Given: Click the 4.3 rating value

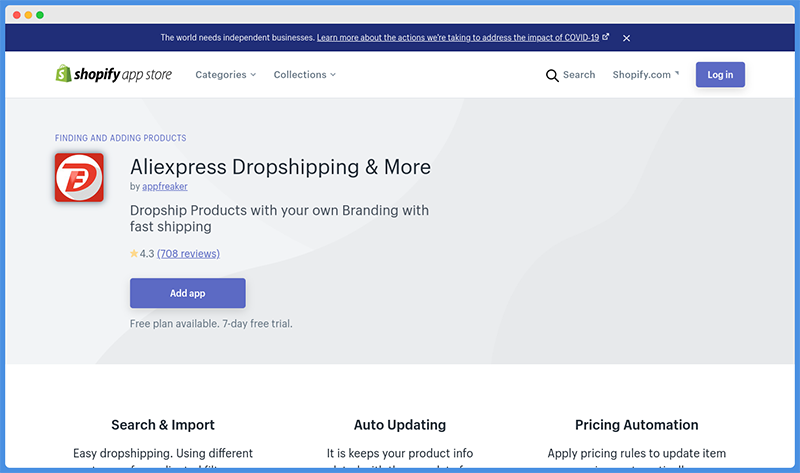Looking at the screenshot, I should [x=147, y=254].
